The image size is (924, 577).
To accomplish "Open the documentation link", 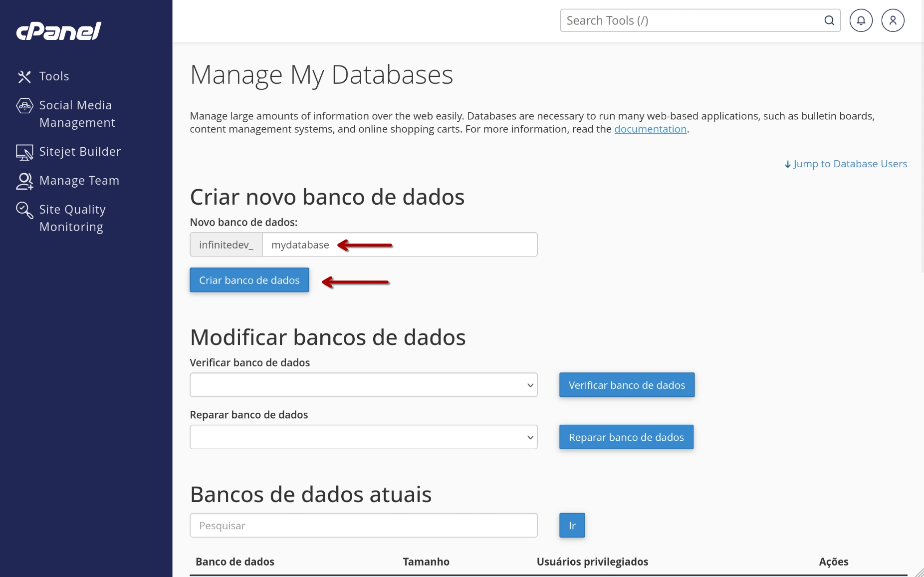I will coord(650,129).
